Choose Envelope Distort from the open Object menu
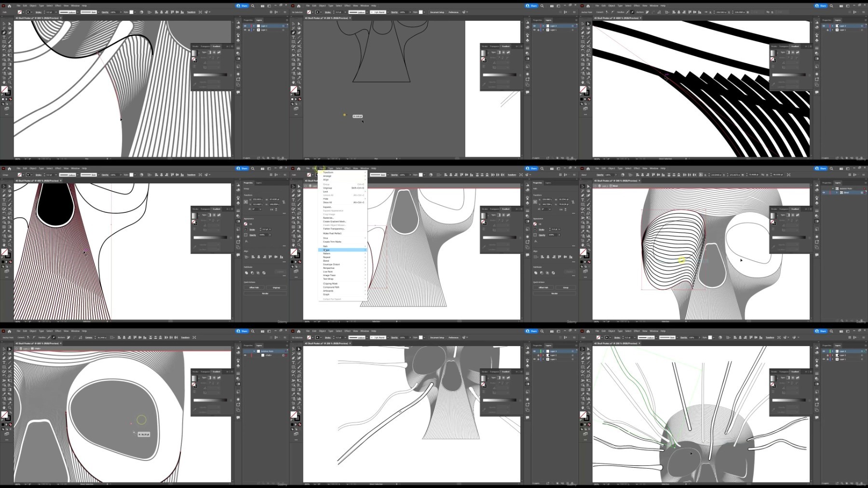 tap(331, 265)
